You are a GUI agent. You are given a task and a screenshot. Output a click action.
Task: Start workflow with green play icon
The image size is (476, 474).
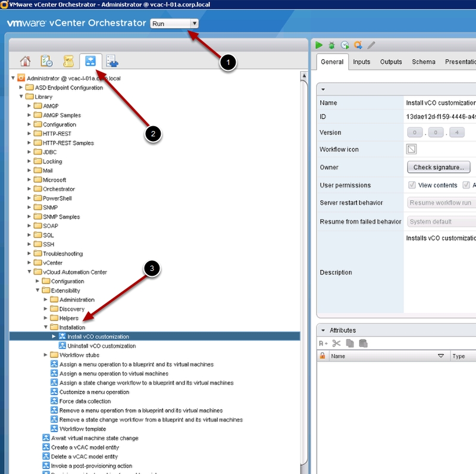coord(319,45)
